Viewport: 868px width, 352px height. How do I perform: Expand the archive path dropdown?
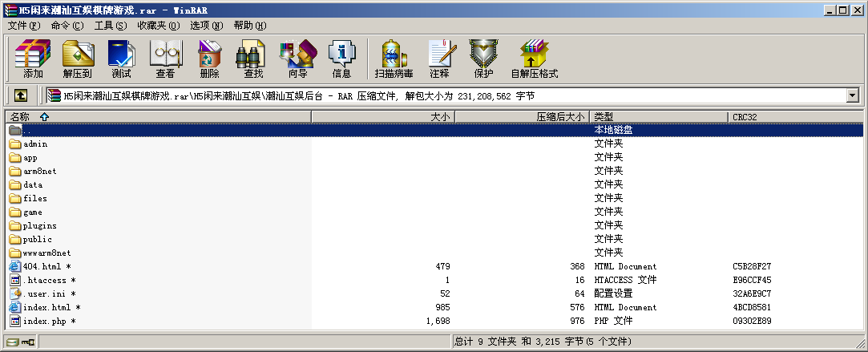[852, 95]
